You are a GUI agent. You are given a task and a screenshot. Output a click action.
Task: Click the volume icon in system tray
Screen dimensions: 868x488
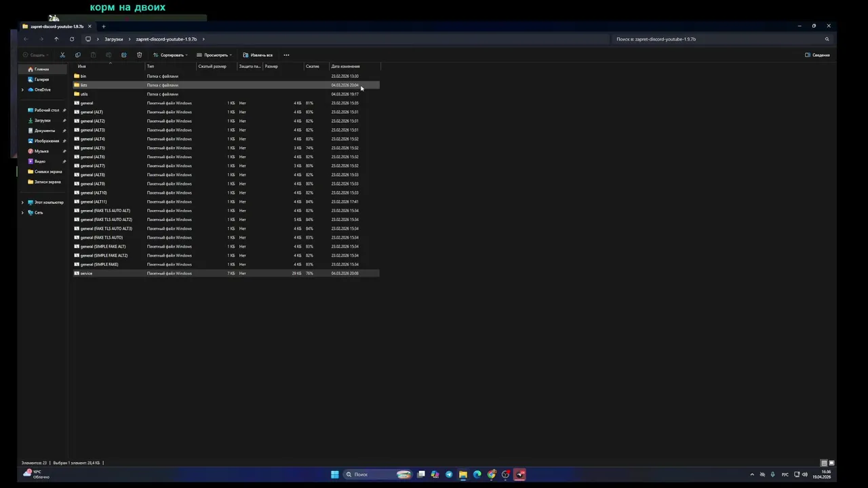805,474
